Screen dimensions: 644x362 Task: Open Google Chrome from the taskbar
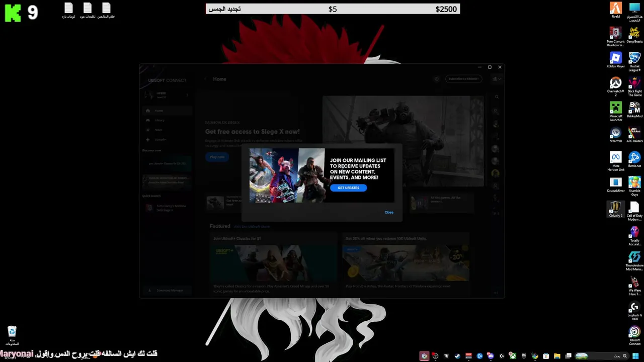pos(535,356)
